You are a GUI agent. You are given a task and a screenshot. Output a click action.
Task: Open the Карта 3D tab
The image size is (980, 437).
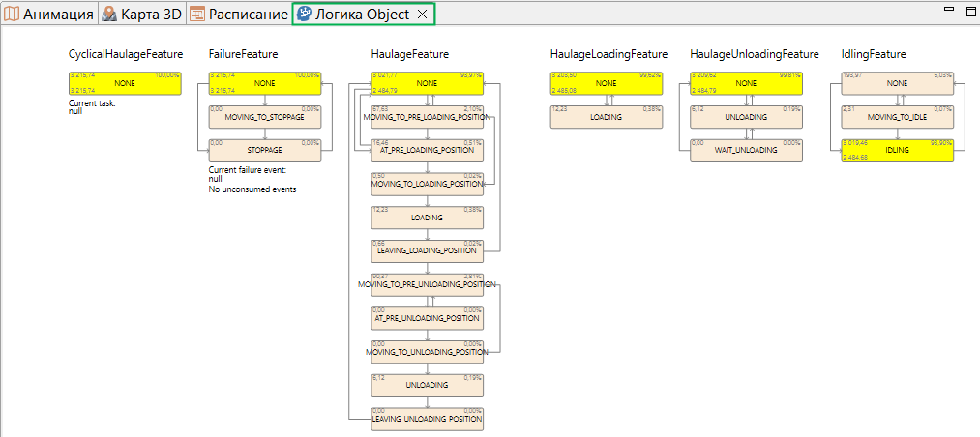142,14
